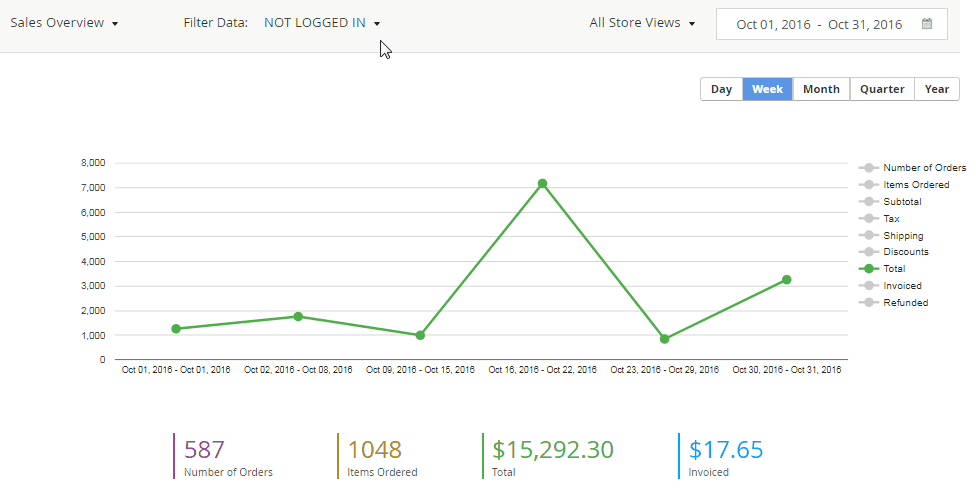This screenshot has width=976, height=492.
Task: Group the chart by Year
Action: (937, 89)
